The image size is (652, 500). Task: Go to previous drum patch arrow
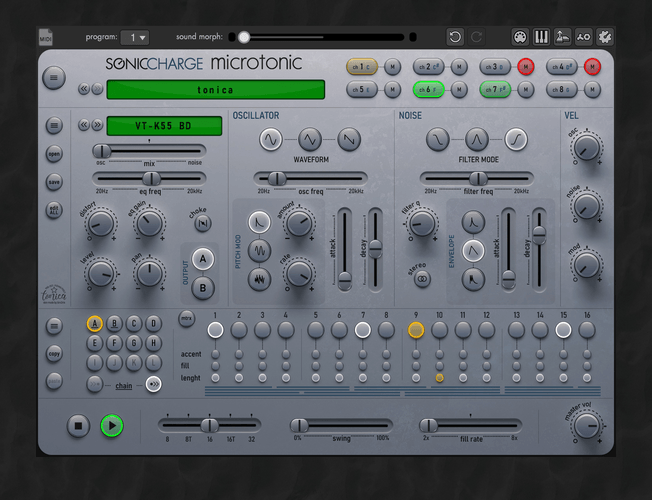point(84,125)
